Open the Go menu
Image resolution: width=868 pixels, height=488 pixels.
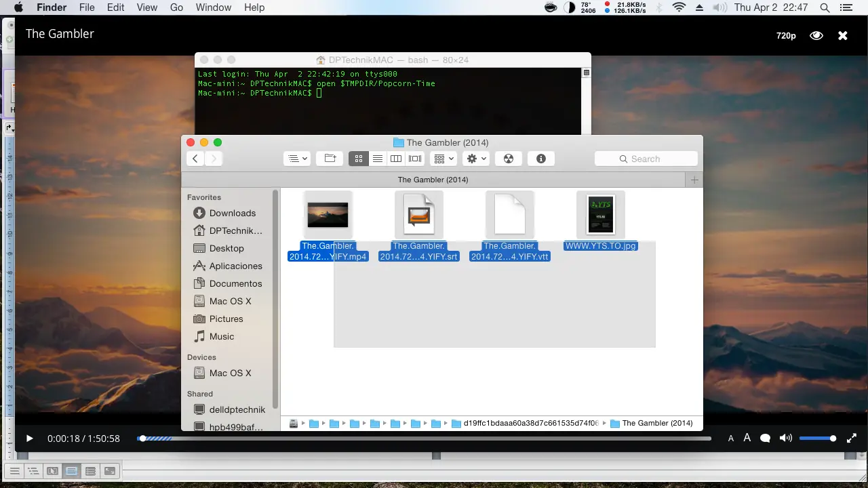(x=177, y=7)
